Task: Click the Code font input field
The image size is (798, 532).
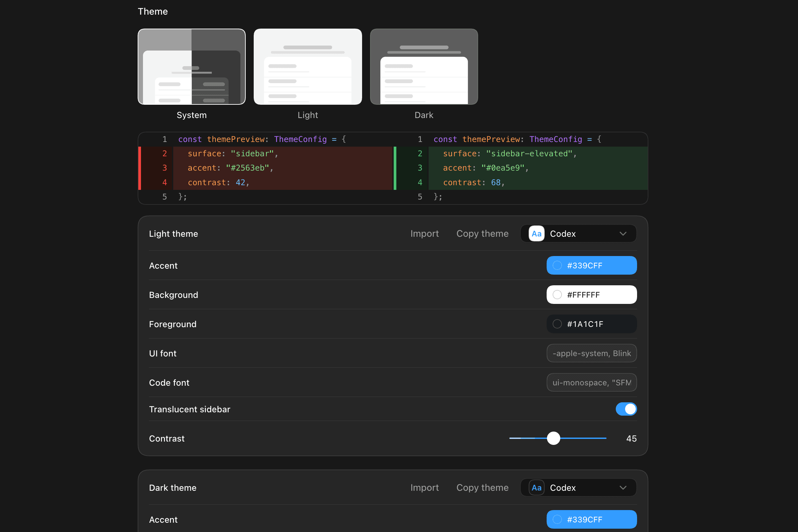Action: click(x=592, y=382)
